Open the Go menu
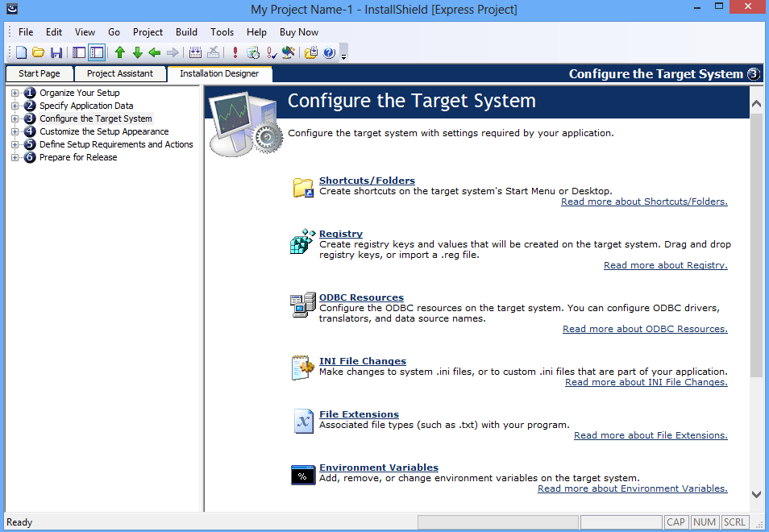Screen dimensions: 769x532 tap(114, 32)
